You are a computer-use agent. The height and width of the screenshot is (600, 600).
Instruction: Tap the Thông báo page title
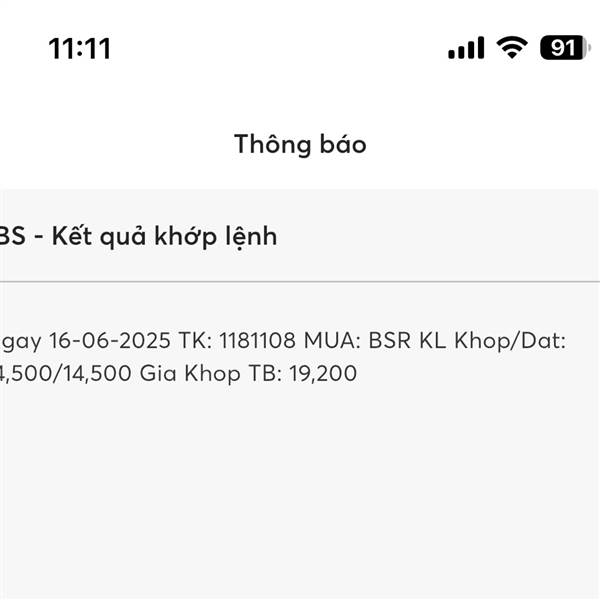tap(300, 144)
